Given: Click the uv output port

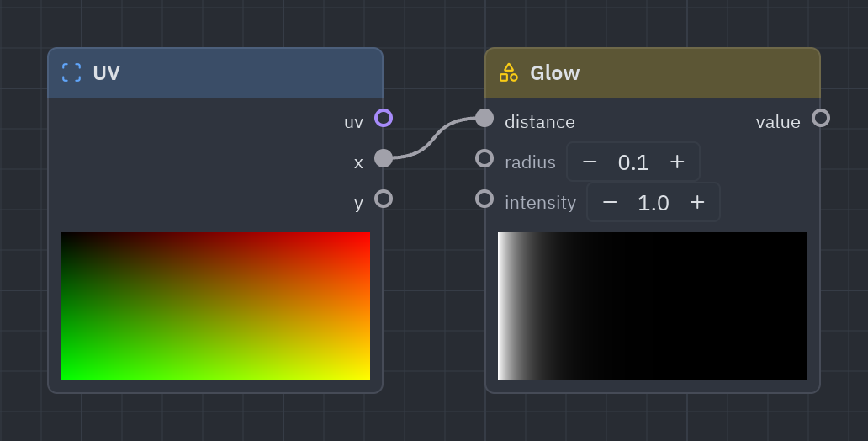Looking at the screenshot, I should point(384,118).
